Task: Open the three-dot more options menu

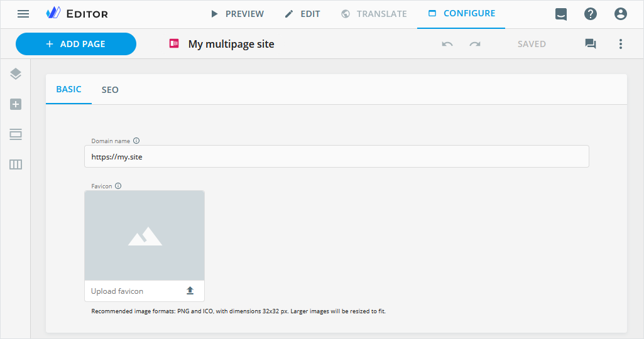Action: pyautogui.click(x=621, y=44)
